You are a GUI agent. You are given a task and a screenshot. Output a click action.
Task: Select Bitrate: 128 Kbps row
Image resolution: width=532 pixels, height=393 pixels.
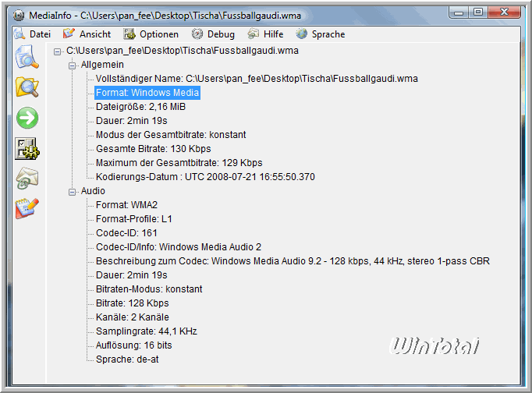pyautogui.click(x=133, y=303)
